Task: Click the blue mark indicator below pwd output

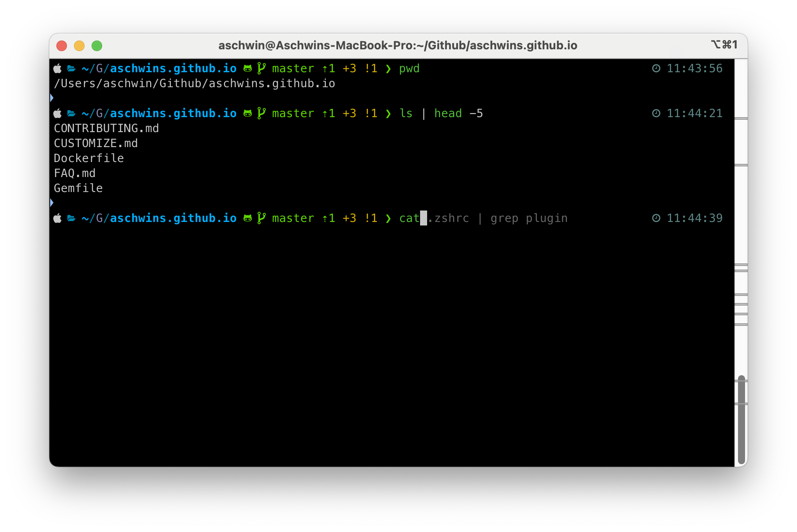Action: [x=52, y=98]
